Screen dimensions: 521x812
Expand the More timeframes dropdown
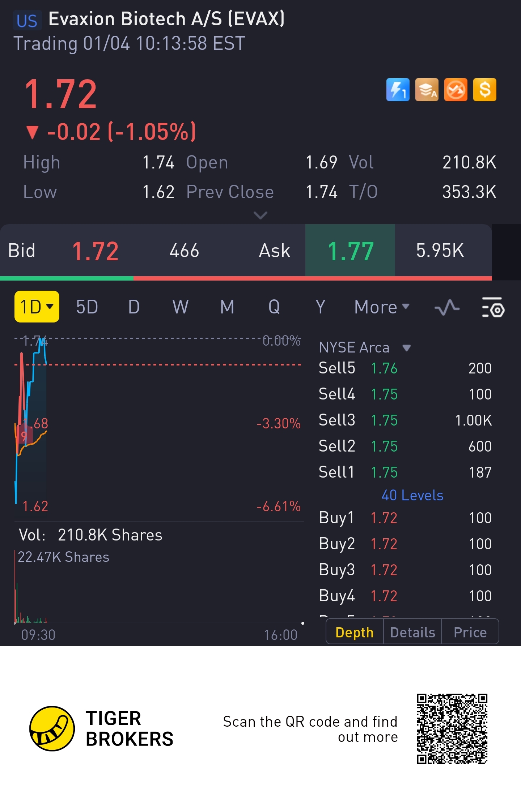coord(382,307)
